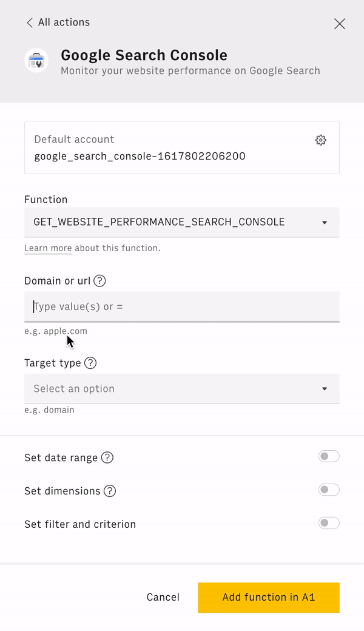Open default account settings gear
This screenshot has height=631, width=364.
(x=321, y=140)
